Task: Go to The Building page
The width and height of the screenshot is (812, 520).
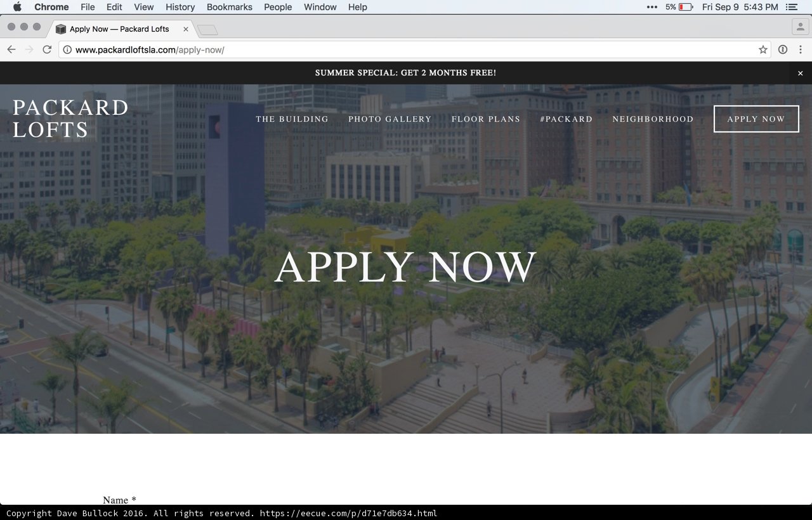Action: point(292,119)
